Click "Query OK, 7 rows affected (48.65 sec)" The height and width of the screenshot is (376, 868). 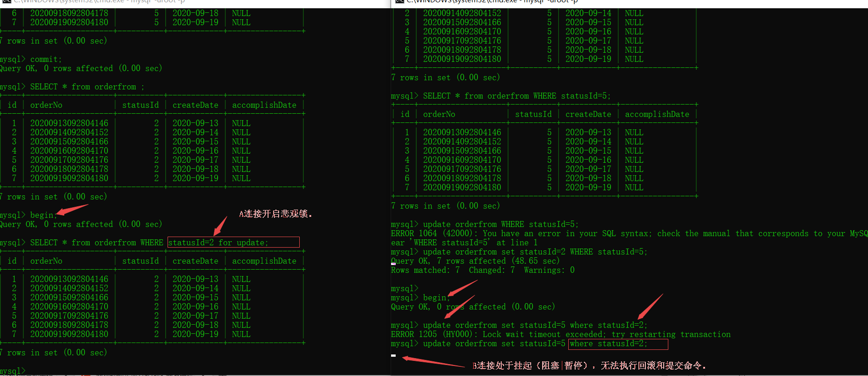click(476, 261)
